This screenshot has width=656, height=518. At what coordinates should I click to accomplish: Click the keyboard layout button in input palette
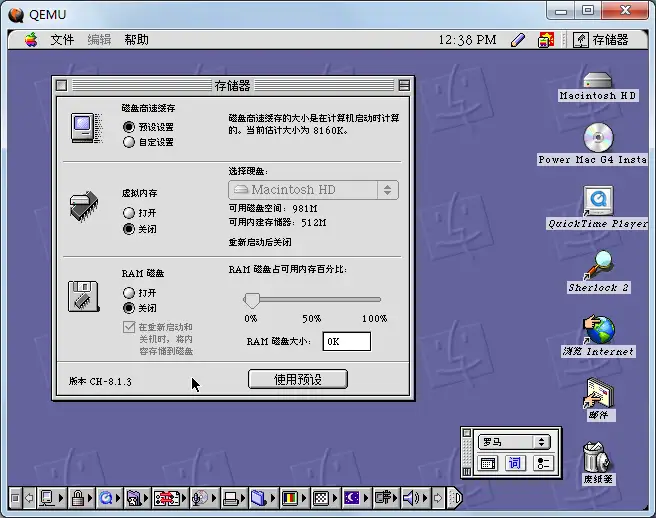[488, 463]
